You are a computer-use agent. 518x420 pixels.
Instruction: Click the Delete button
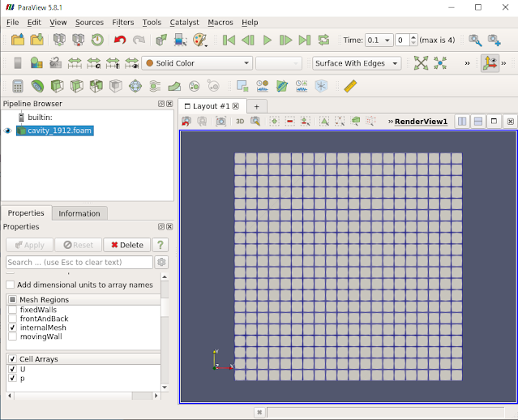126,245
